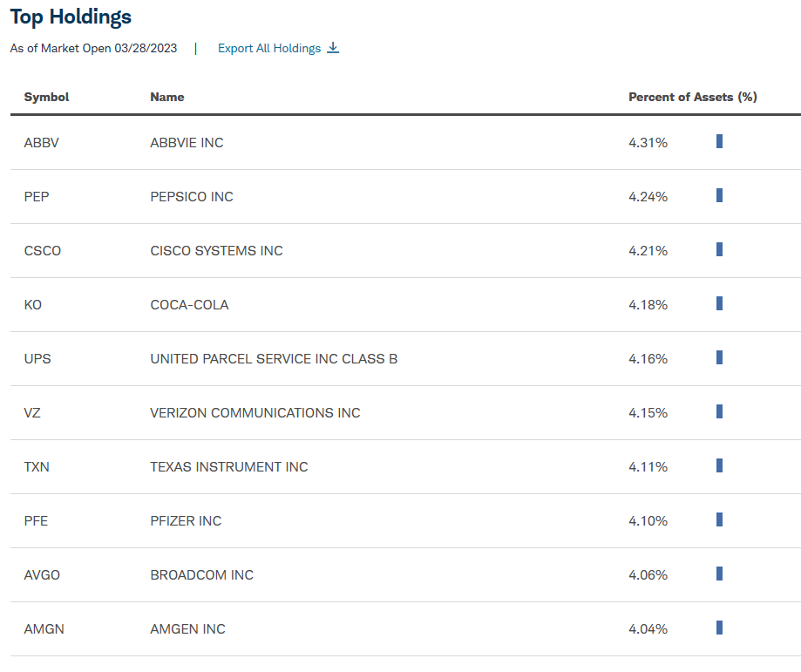
Task: Select the Name column header
Action: [167, 97]
